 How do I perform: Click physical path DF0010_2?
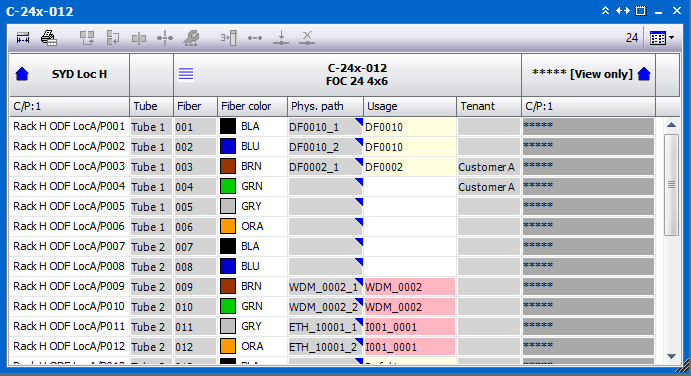click(x=325, y=147)
